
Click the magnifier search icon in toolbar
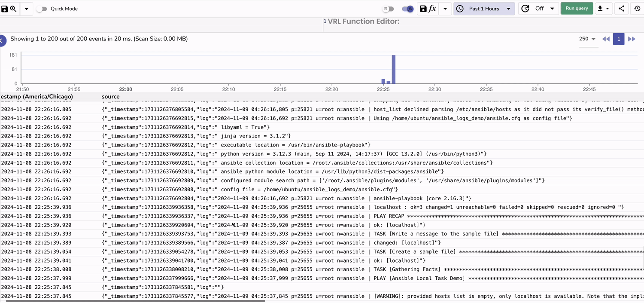coord(12,8)
